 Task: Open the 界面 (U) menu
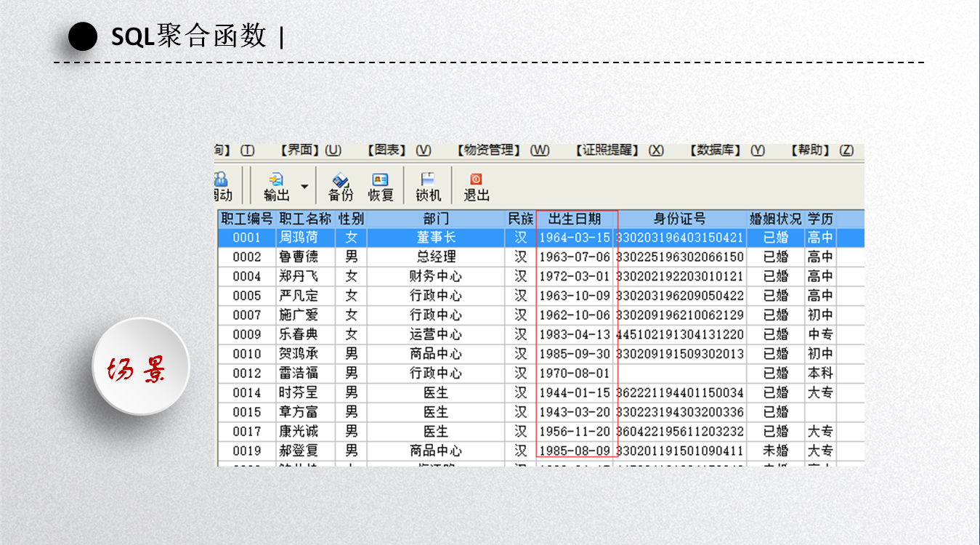310,150
